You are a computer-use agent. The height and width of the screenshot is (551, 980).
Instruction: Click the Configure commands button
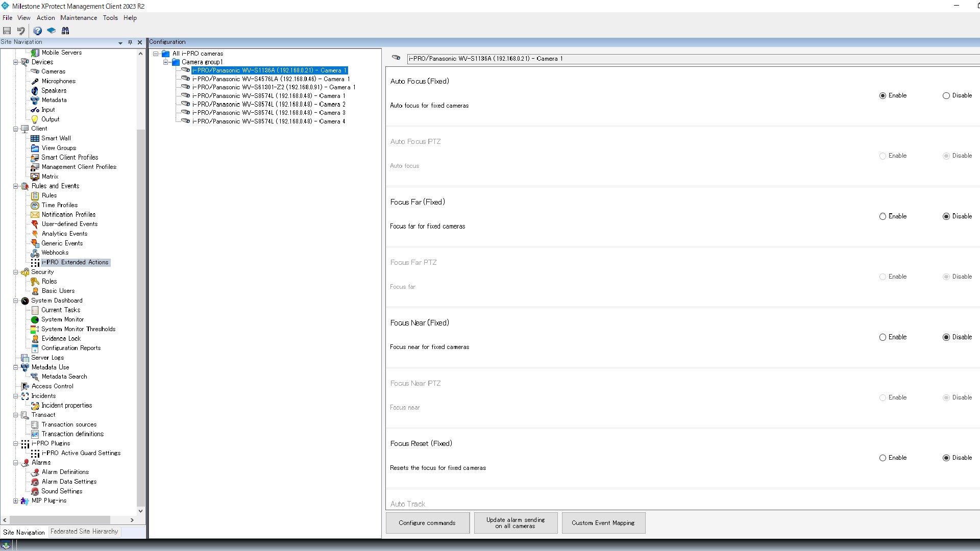[x=427, y=523]
